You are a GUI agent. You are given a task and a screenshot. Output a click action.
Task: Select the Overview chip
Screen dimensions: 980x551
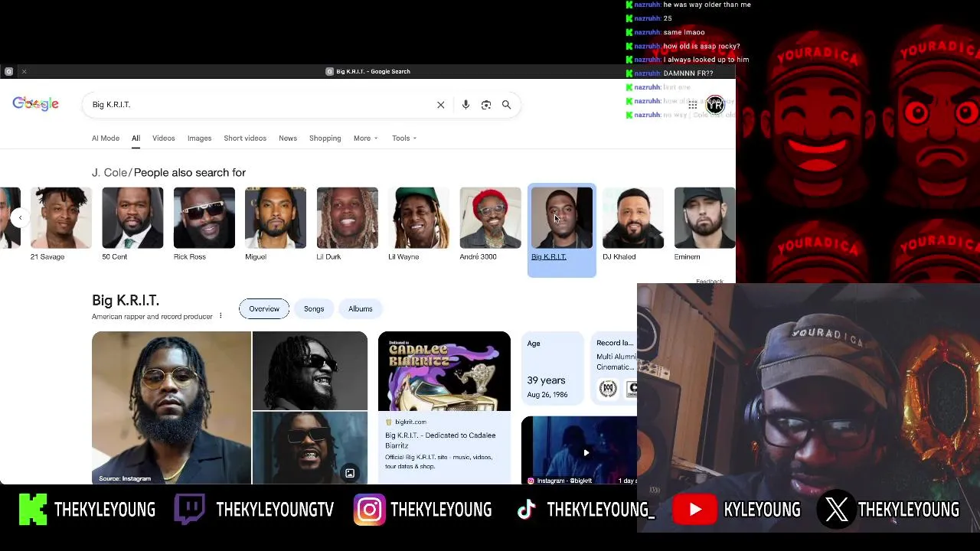point(264,308)
